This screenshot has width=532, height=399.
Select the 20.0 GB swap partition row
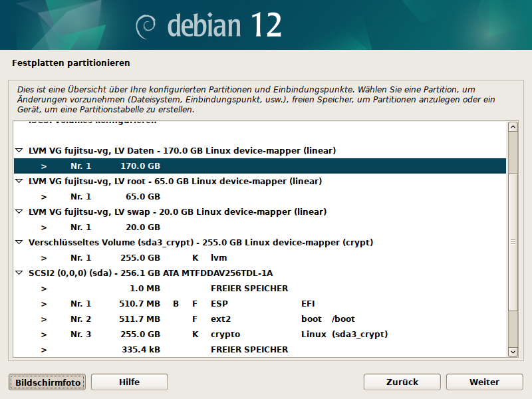[259, 227]
